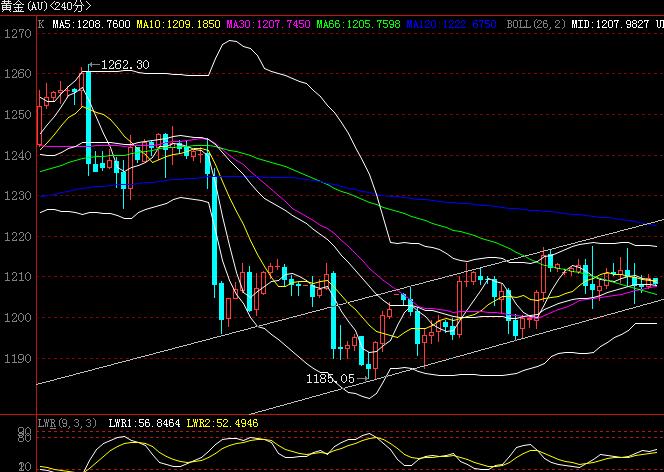The image size is (664, 472).
Task: Click the tall cyan candle under 1262.30
Action: (88, 115)
